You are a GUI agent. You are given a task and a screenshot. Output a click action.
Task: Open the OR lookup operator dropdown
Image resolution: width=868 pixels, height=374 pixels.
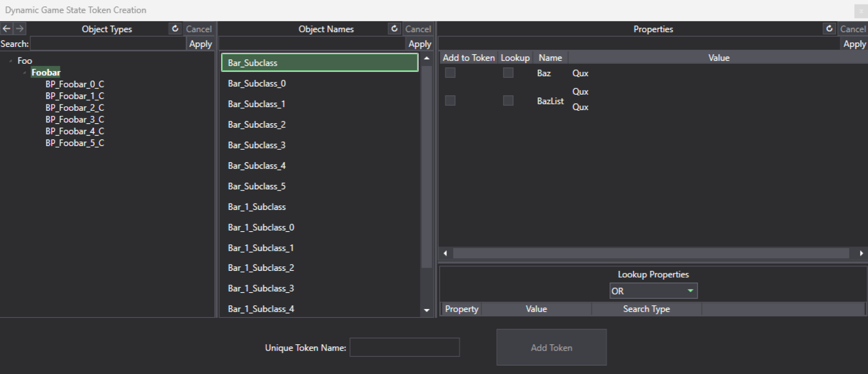[x=653, y=291]
